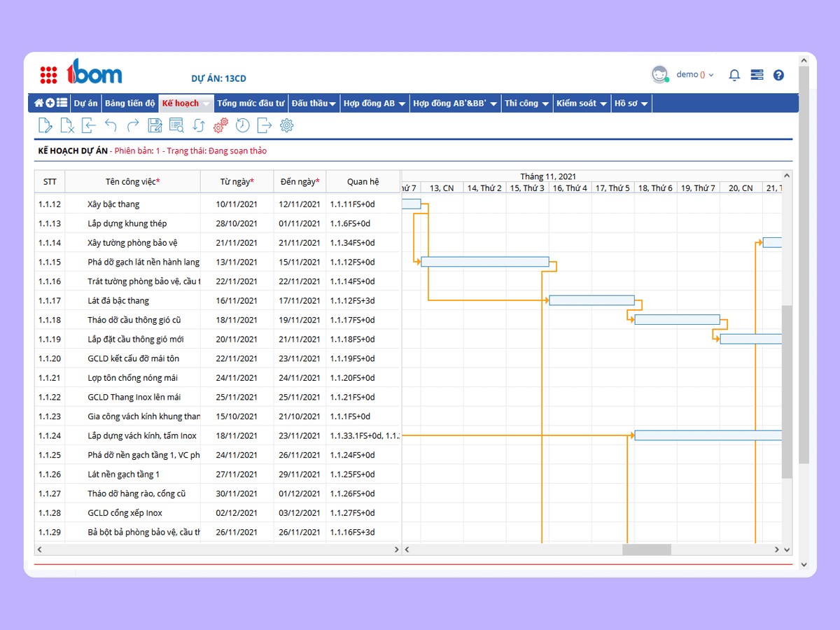The image size is (840, 630).
Task: Open the notifications bell icon
Action: (734, 75)
